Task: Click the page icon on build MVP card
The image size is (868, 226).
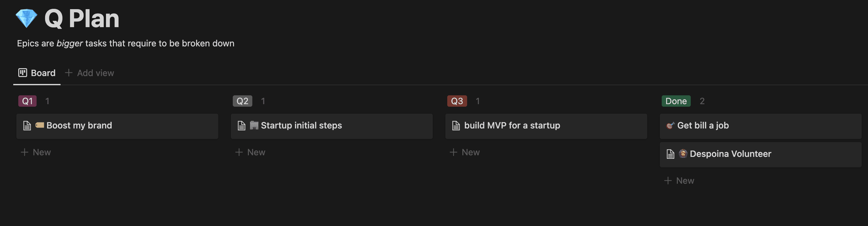Action: (x=456, y=126)
